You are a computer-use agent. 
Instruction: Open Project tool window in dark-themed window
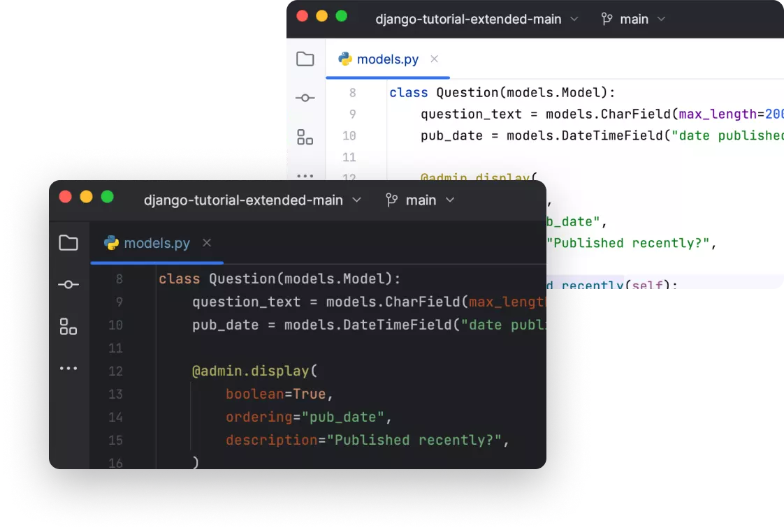[x=68, y=243]
